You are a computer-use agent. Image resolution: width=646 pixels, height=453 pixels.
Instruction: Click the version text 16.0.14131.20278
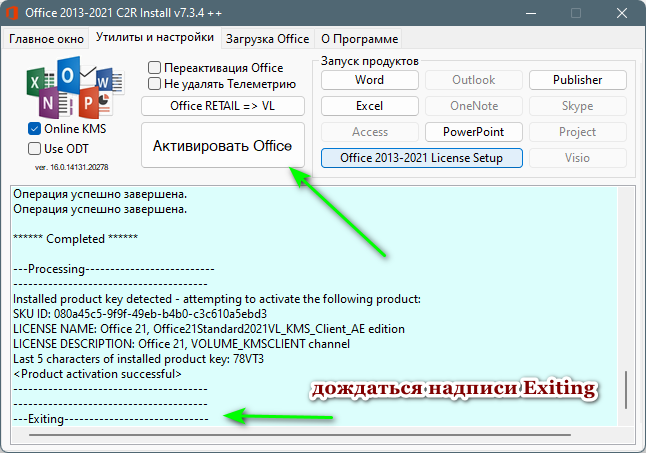pyautogui.click(x=71, y=167)
